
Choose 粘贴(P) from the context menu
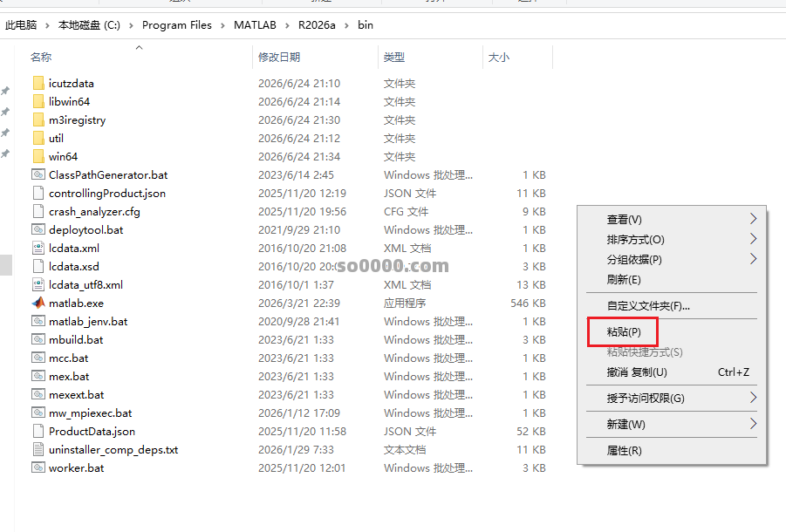pos(672,332)
